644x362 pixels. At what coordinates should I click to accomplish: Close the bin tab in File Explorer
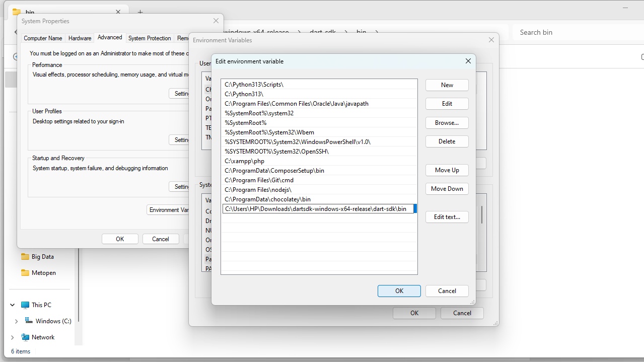(118, 12)
